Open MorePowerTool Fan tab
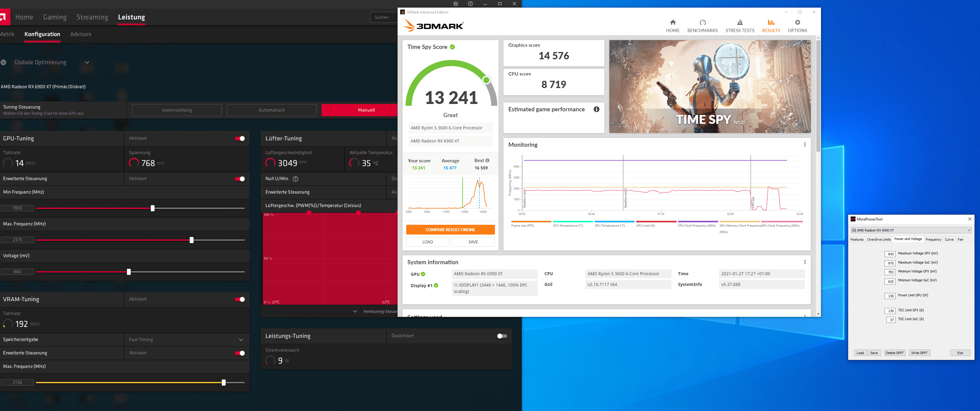Screen dimensions: 980x411 [x=960, y=239]
